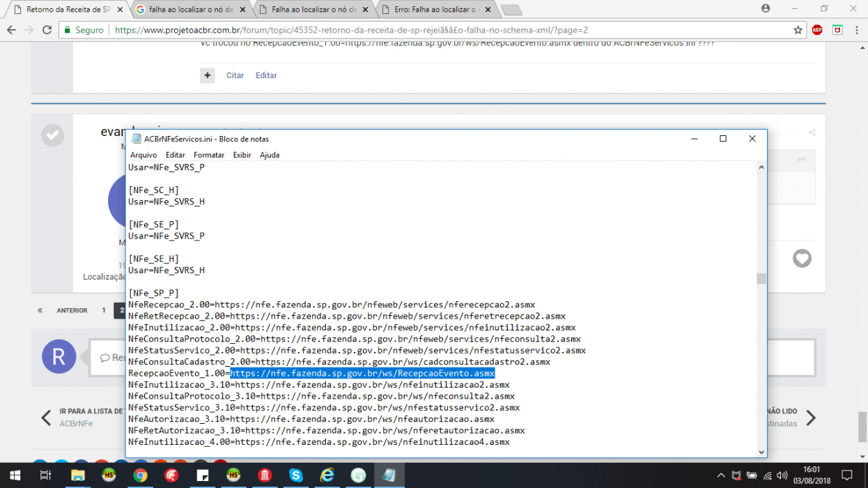Click the [NFe_SP_P] section header line
The width and height of the screenshot is (868, 488).
click(x=153, y=293)
